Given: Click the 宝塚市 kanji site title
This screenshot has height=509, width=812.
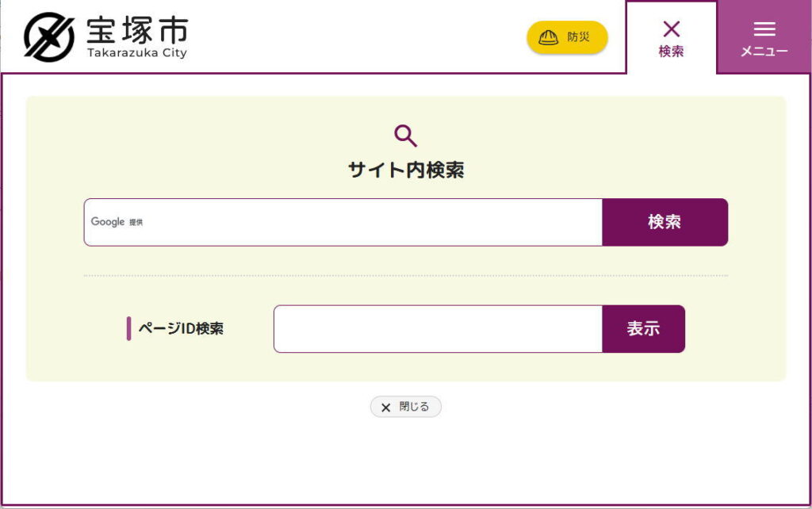Looking at the screenshot, I should pos(138,29).
